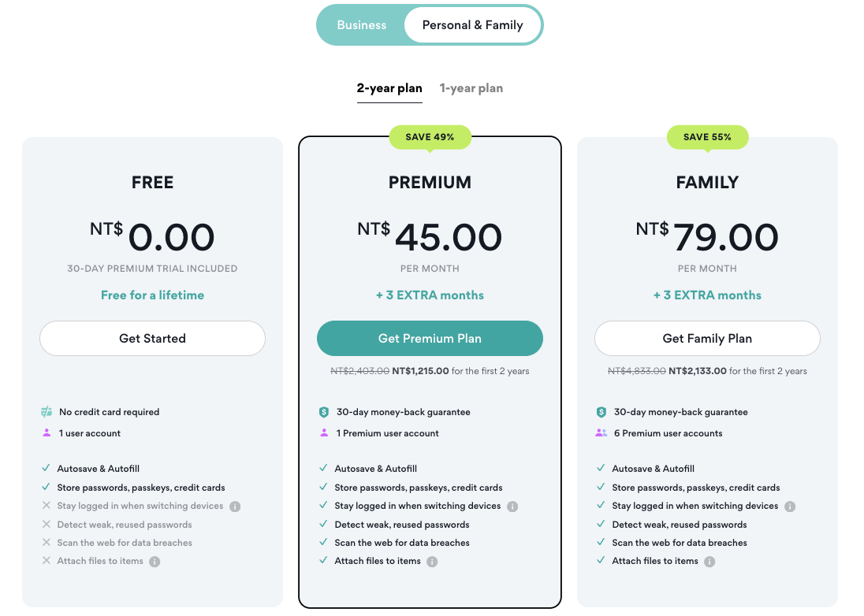The height and width of the screenshot is (616, 864).
Task: Click info icon next to Premium's Attach files
Action: pos(432,562)
